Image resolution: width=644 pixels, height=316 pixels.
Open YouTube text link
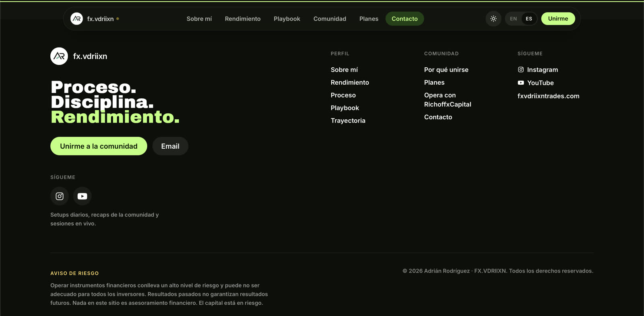click(541, 83)
